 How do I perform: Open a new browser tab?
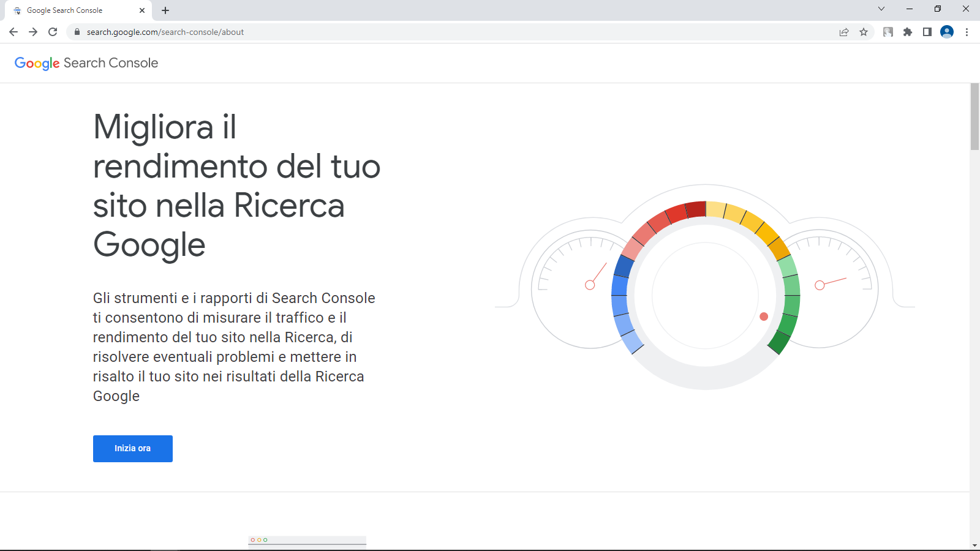[165, 10]
